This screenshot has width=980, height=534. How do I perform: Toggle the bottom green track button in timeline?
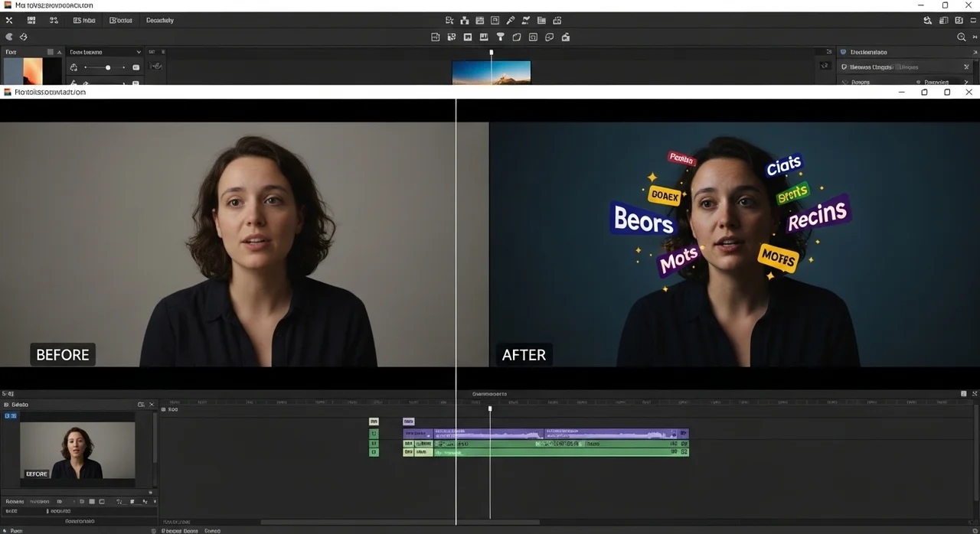[x=374, y=452]
